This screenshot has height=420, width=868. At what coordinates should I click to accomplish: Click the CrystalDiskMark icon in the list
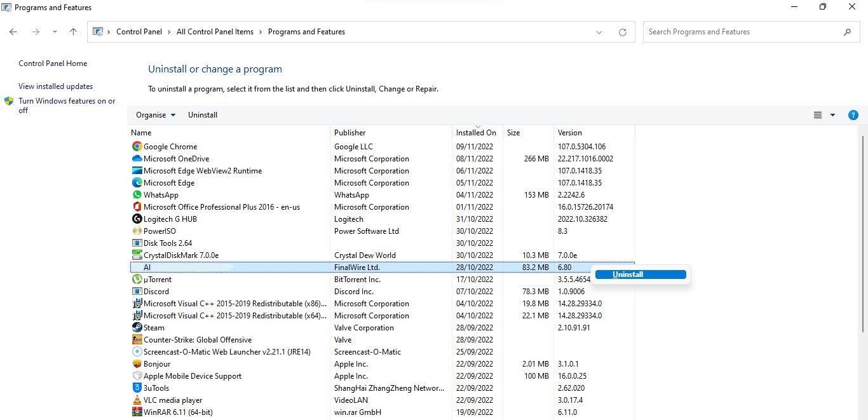tap(136, 255)
